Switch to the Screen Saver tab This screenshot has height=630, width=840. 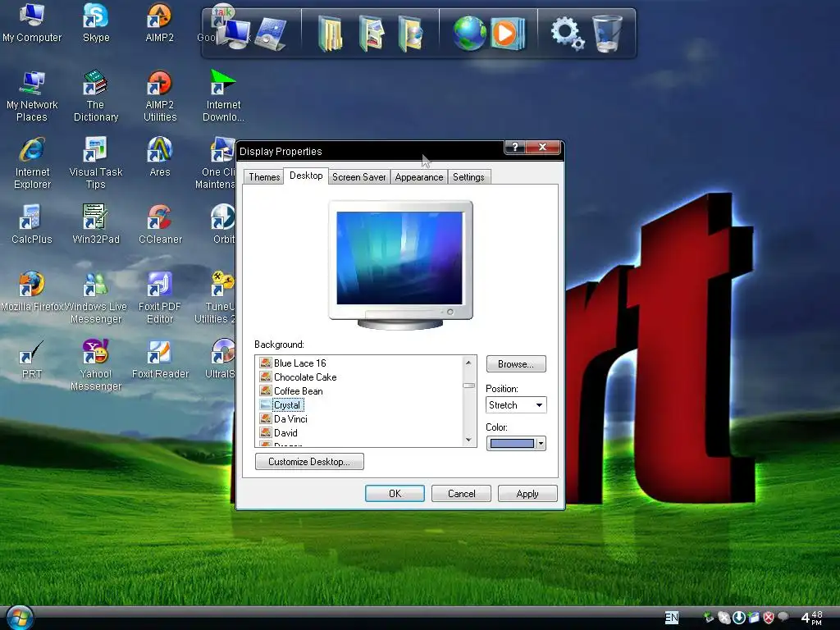(359, 177)
